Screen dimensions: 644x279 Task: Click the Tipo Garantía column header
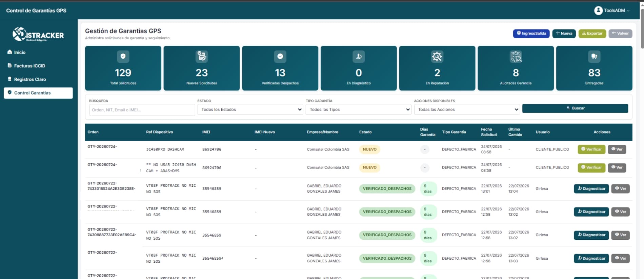tap(454, 132)
